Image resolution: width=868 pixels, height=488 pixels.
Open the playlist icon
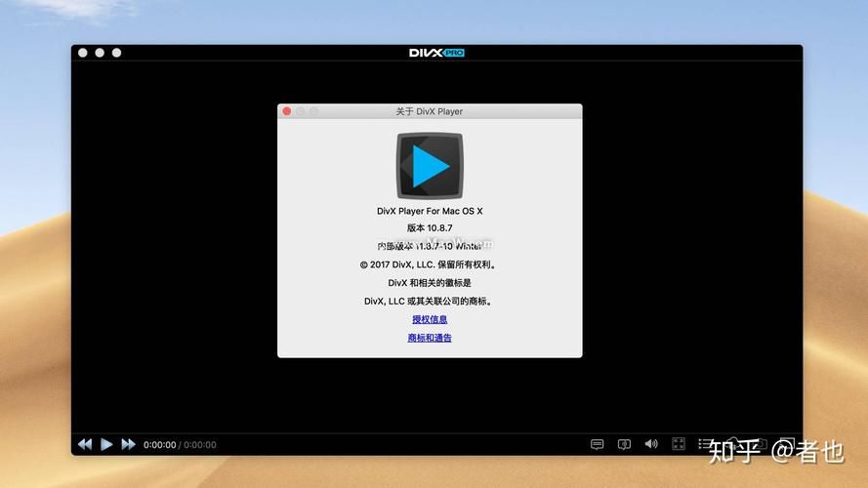705,444
